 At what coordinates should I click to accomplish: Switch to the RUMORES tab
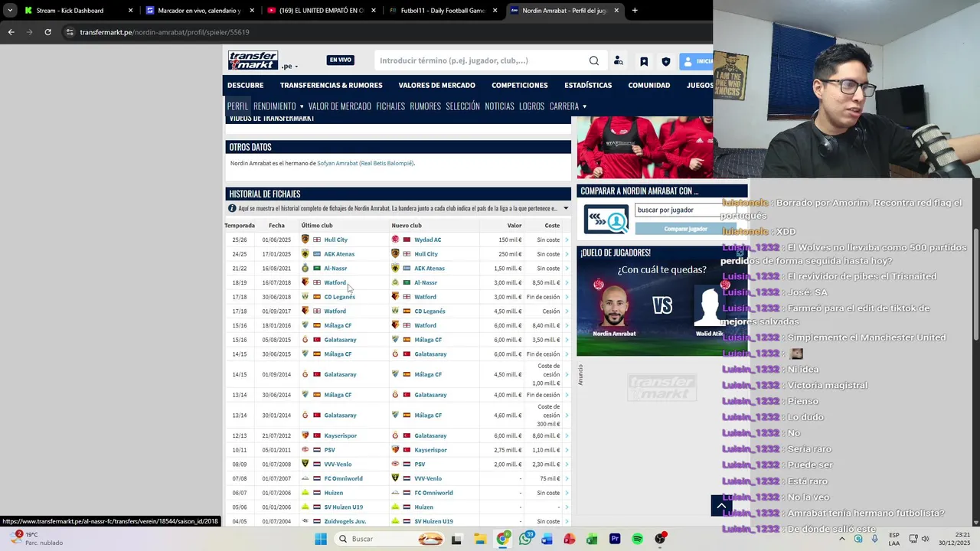pyautogui.click(x=425, y=106)
